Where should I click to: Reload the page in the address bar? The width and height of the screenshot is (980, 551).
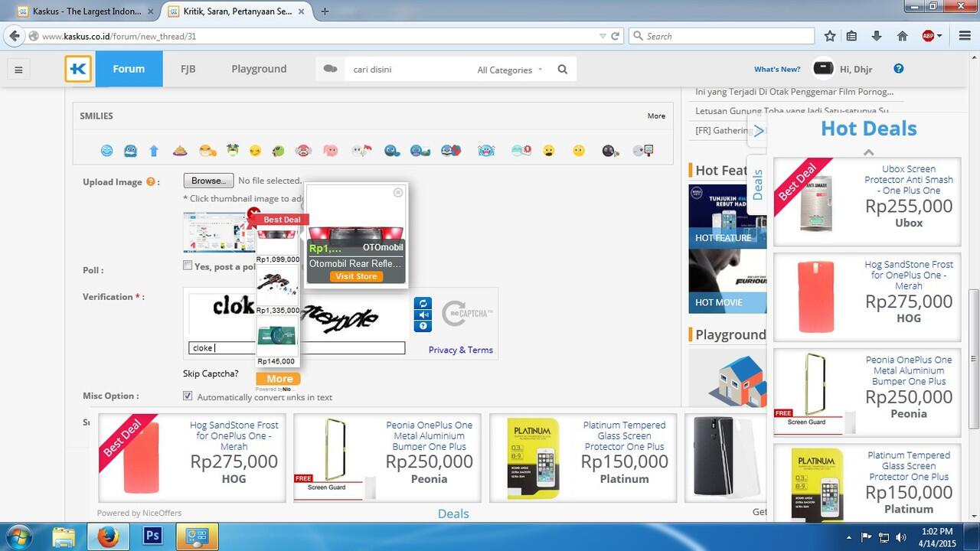(615, 36)
